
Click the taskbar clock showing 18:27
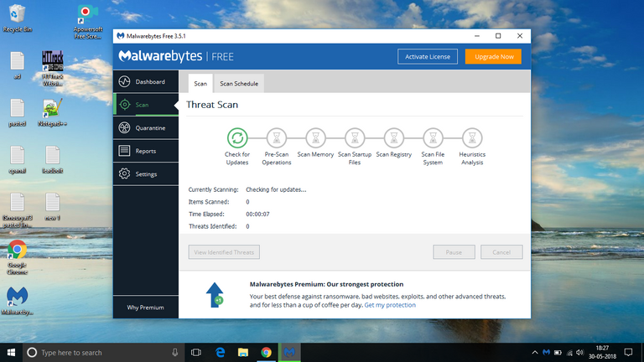point(602,352)
